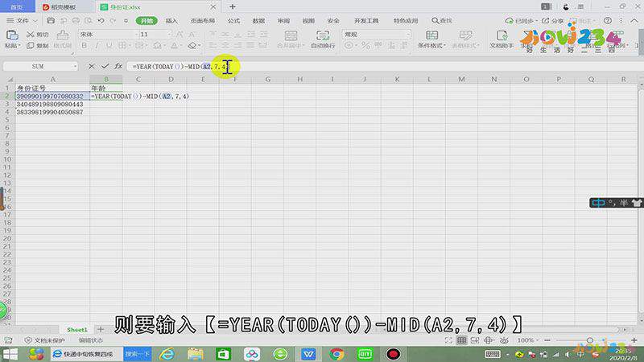Click the WPS icon in taskbar
The width and height of the screenshot is (644, 362).
[x=308, y=354]
